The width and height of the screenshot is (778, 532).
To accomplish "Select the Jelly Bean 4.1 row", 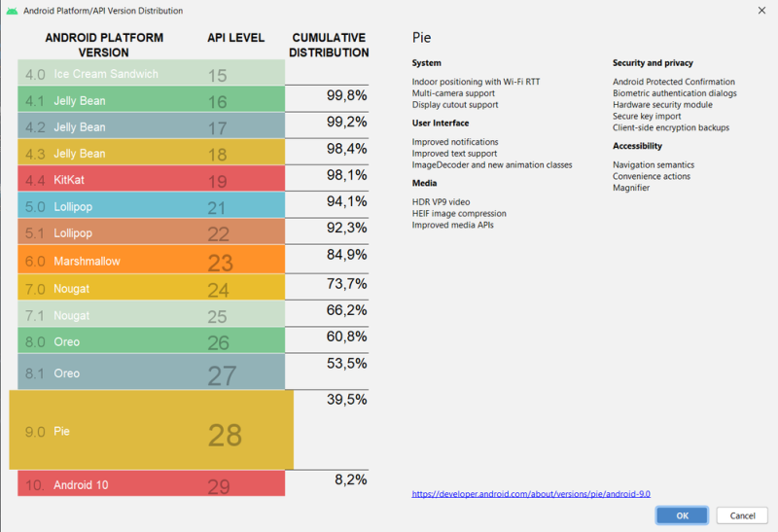I will [151, 100].
